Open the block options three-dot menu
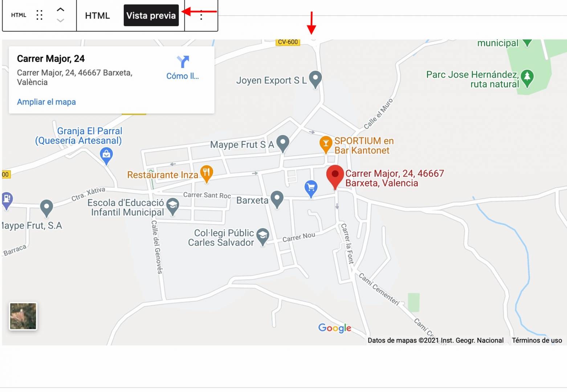Image resolution: width=567 pixels, height=392 pixels. 201,16
